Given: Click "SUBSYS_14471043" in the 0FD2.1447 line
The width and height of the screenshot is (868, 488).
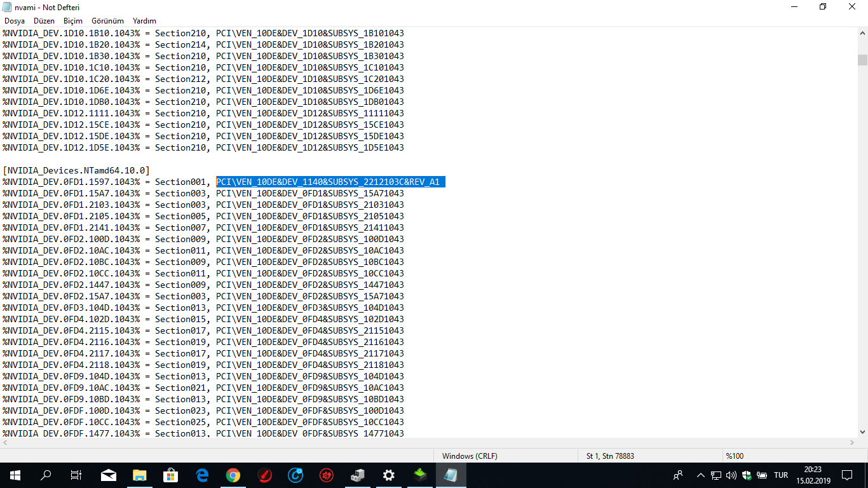Looking at the screenshot, I should [366, 285].
